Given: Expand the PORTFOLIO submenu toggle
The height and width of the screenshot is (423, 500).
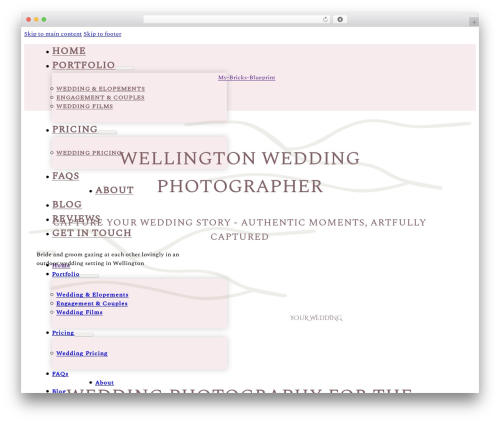Looking at the screenshot, I should 125,68.
